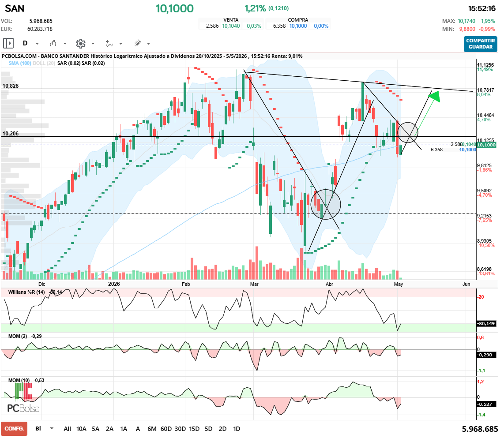This screenshot has width=504, height=438.
Task: Select the 2D time range
Action: (x=222, y=429)
